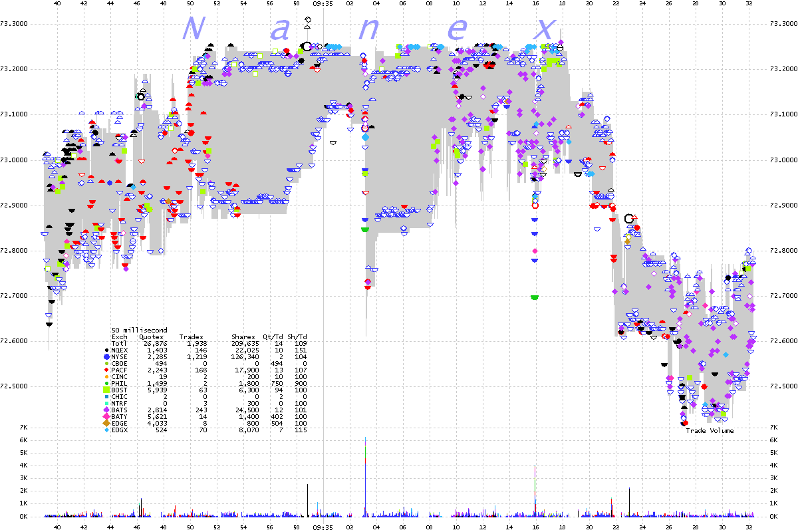Screen dimensions: 798x532
Task: Select the Trades column header
Action: coord(191,336)
